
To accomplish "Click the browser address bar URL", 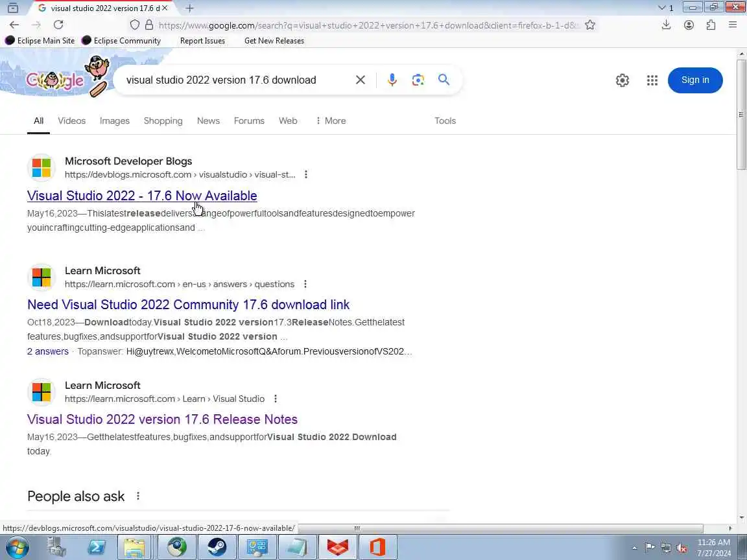I will [369, 25].
